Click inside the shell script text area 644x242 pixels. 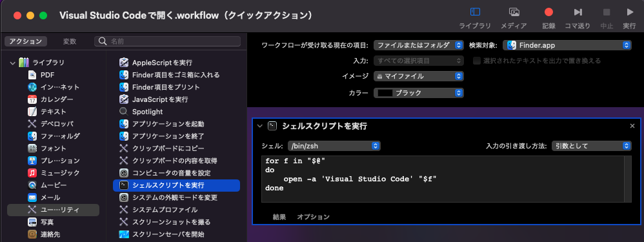click(x=443, y=179)
